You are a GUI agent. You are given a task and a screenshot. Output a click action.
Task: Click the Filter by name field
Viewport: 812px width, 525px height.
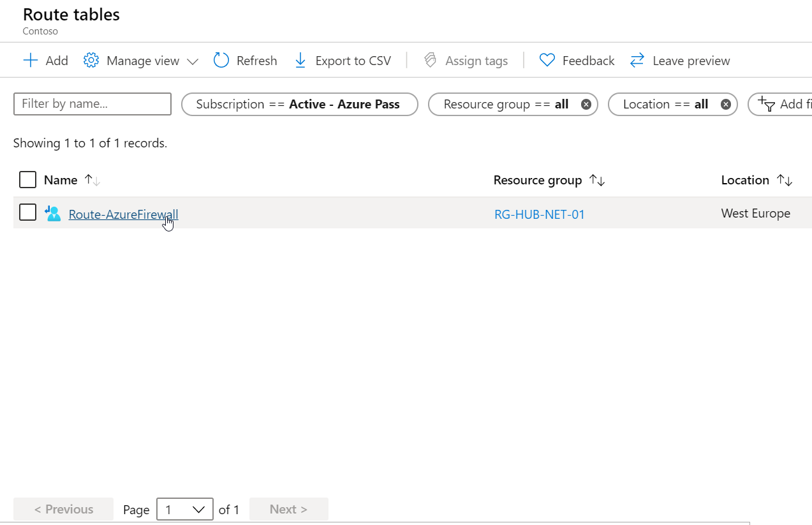(x=92, y=104)
